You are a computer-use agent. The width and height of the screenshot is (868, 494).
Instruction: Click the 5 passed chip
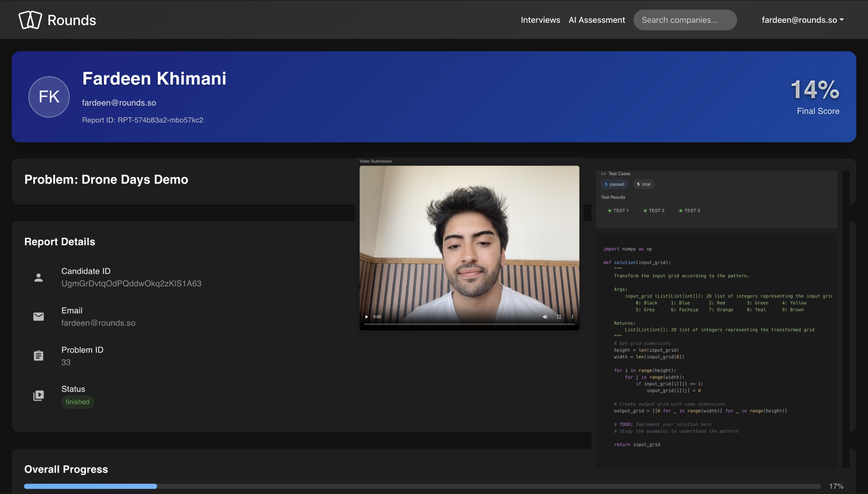(615, 184)
